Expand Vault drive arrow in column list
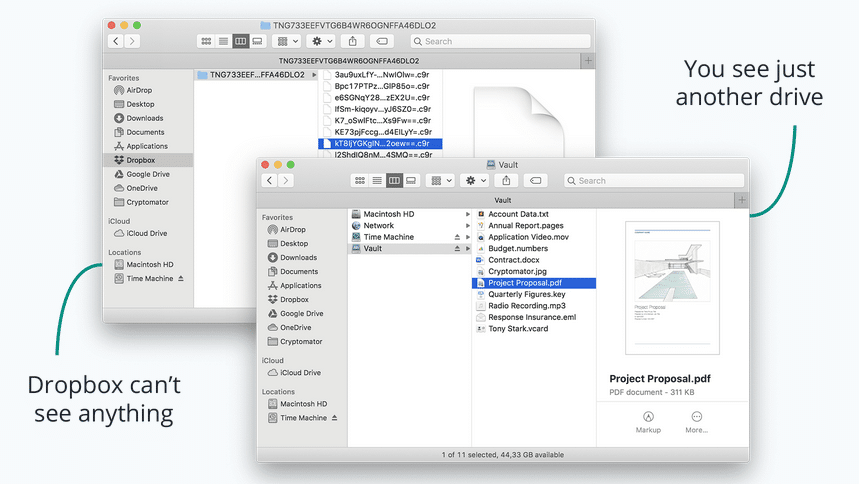The height and width of the screenshot is (484, 859). tap(467, 248)
